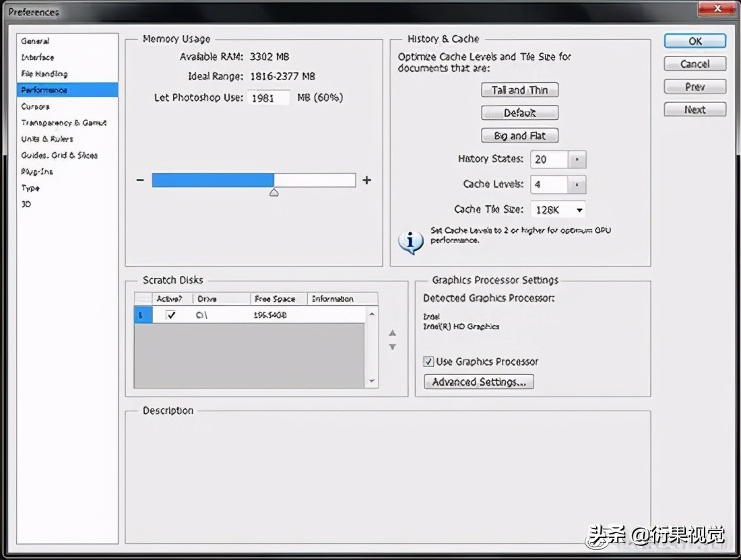Open the Cursors preferences category
The height and width of the screenshot is (560, 741).
pos(35,106)
